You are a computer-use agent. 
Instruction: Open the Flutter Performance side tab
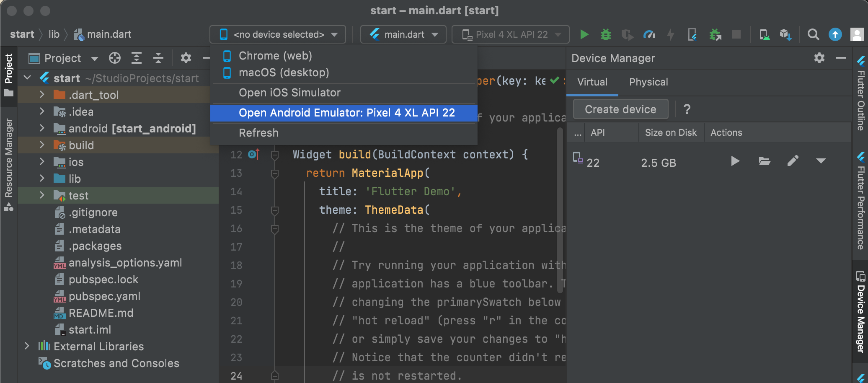860,200
